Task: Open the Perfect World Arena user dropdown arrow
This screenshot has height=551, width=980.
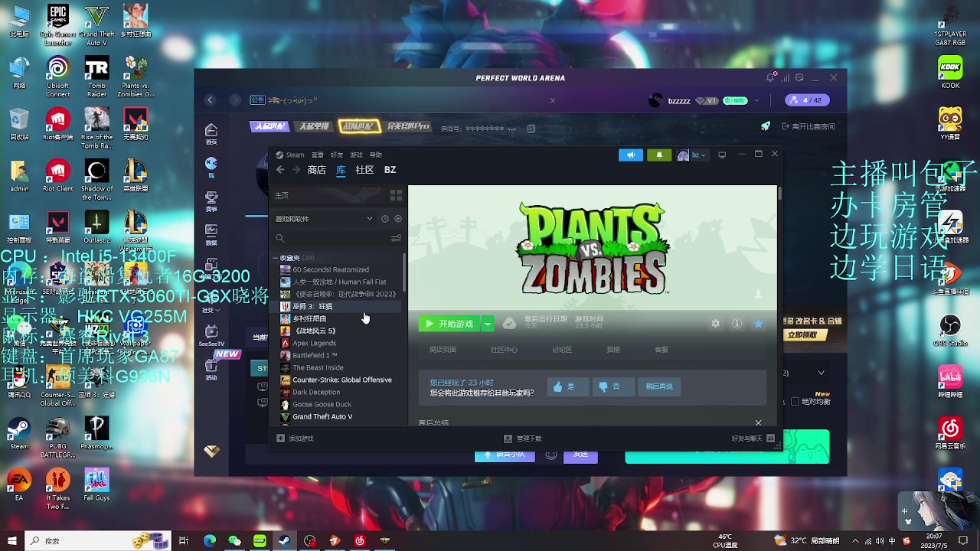Action: click(x=757, y=100)
